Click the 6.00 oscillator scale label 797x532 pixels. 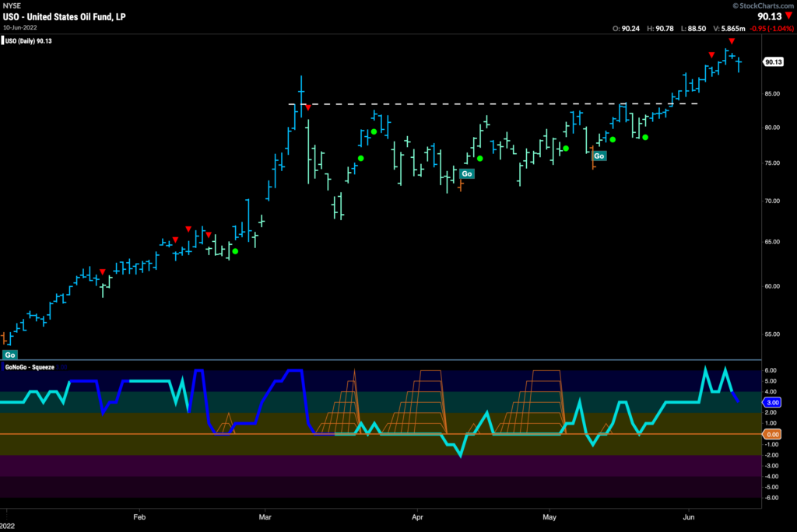[771, 370]
